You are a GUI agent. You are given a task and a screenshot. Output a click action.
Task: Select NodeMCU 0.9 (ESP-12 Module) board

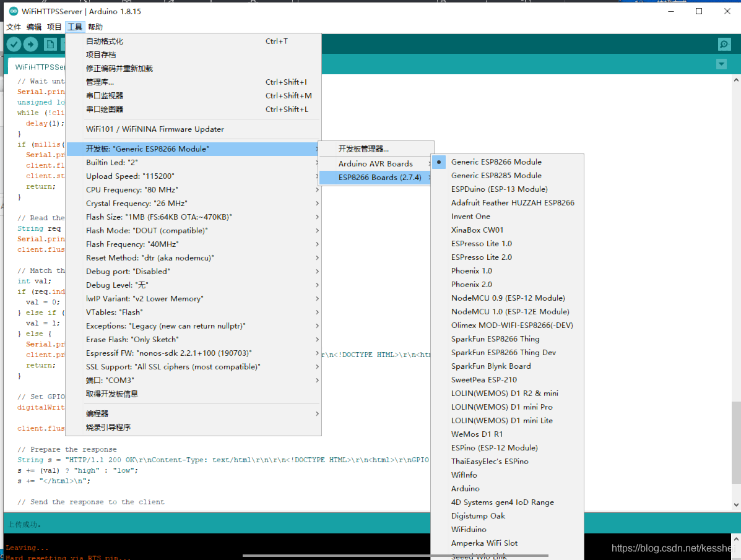508,298
